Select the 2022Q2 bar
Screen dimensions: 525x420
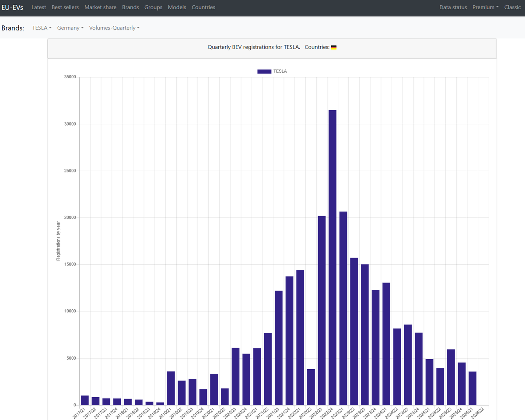(311, 387)
